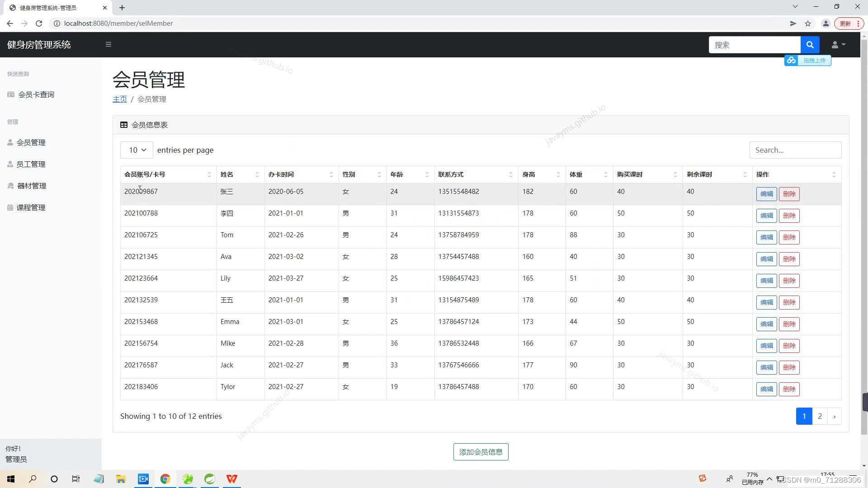Click 编辑 for member 李四
The image size is (868, 488).
[766, 216]
